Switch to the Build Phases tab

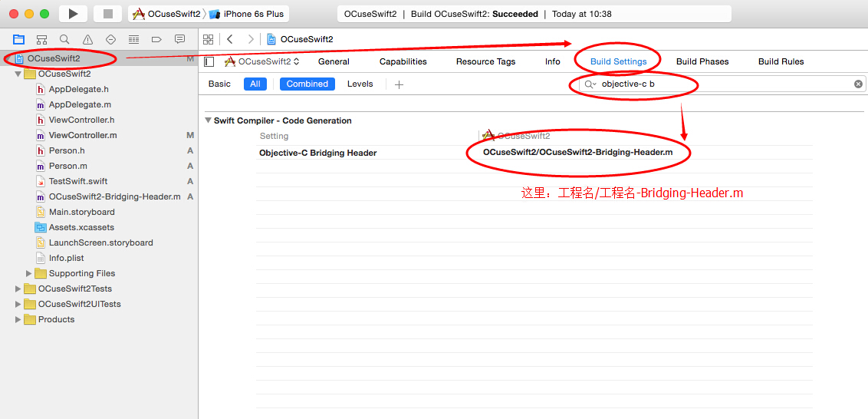pyautogui.click(x=702, y=61)
